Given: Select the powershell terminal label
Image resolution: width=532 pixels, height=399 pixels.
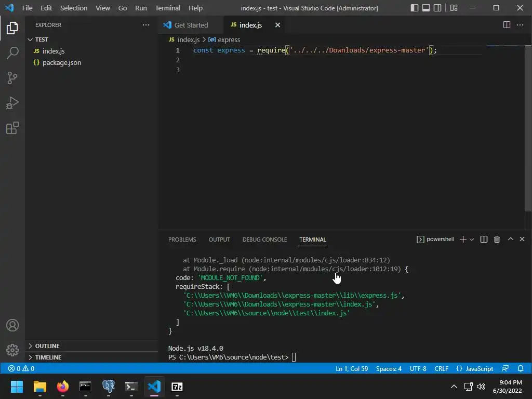Looking at the screenshot, I should point(435,239).
